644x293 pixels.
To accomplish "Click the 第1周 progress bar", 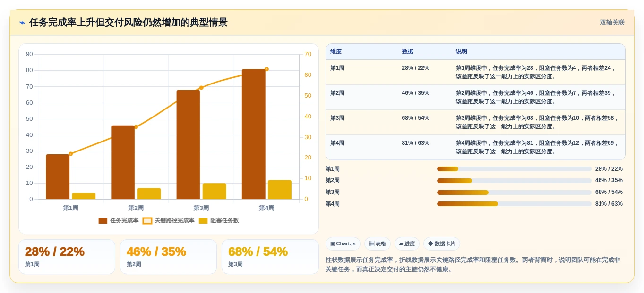I will pos(514,169).
